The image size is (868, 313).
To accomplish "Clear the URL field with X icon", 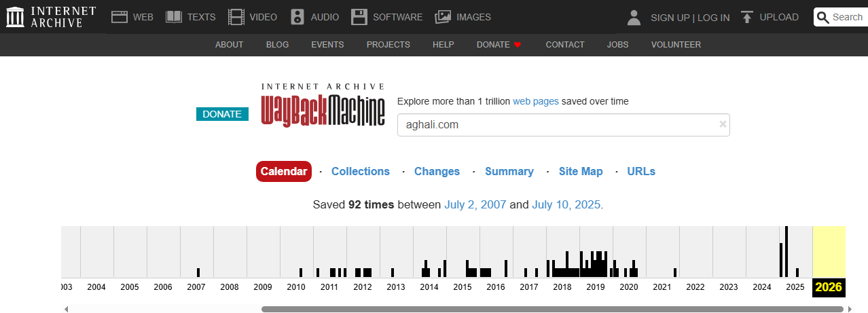I will pyautogui.click(x=723, y=124).
